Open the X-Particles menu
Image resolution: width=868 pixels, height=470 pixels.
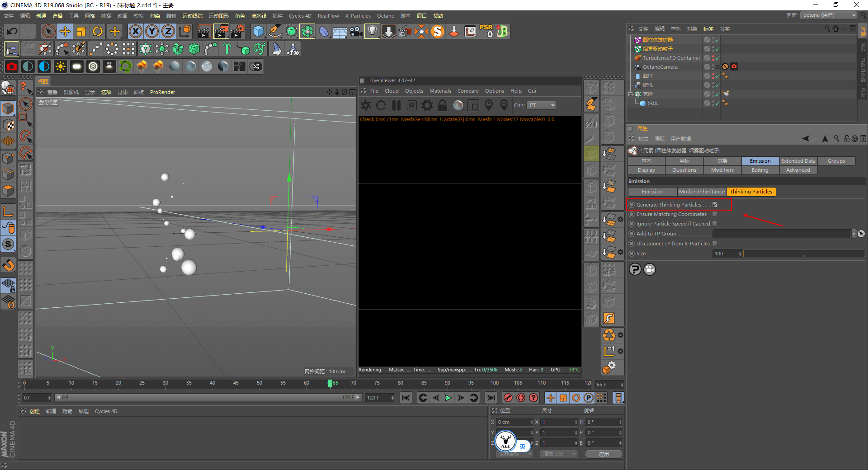point(358,16)
